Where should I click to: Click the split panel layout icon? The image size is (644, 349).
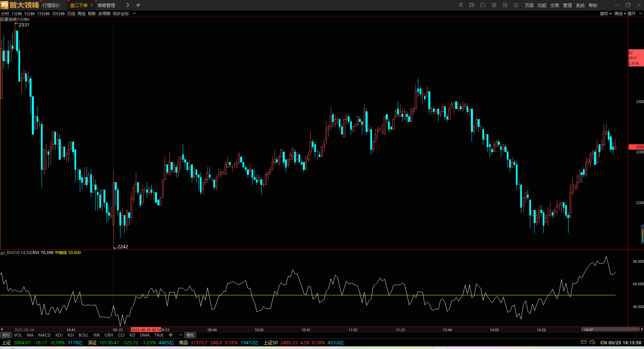(x=505, y=5)
